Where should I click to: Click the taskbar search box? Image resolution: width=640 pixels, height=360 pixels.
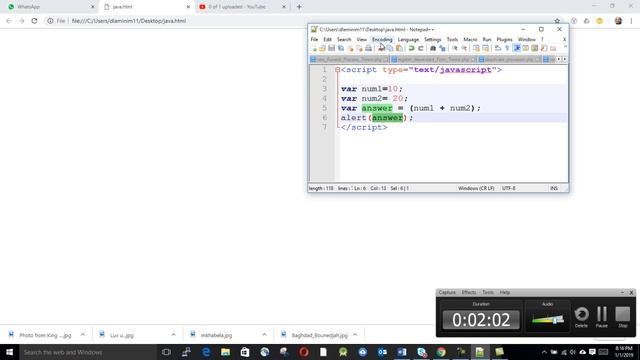tap(87, 352)
